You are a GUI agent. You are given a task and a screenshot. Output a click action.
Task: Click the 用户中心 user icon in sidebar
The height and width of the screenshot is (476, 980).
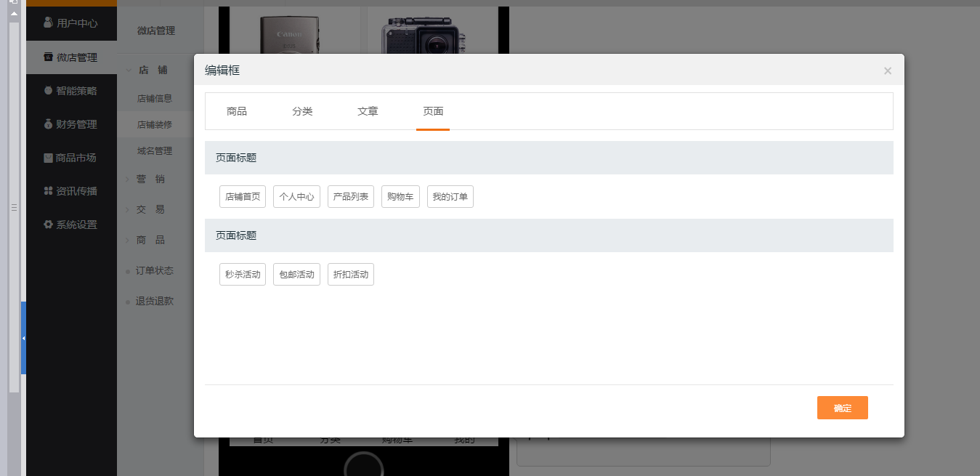(49, 23)
